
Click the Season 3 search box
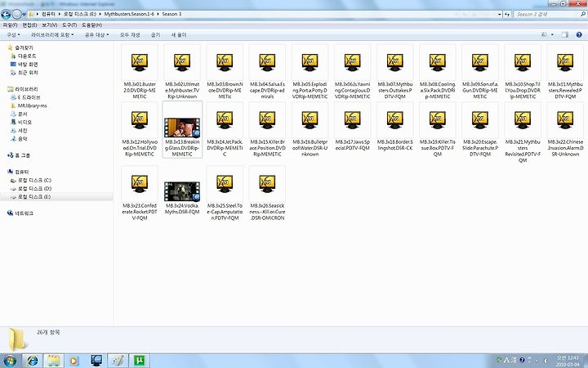(x=550, y=14)
